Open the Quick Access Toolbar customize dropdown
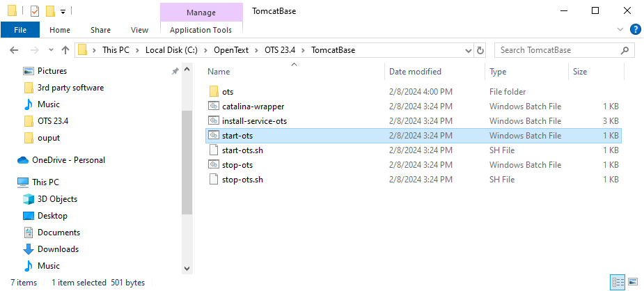 click(62, 12)
